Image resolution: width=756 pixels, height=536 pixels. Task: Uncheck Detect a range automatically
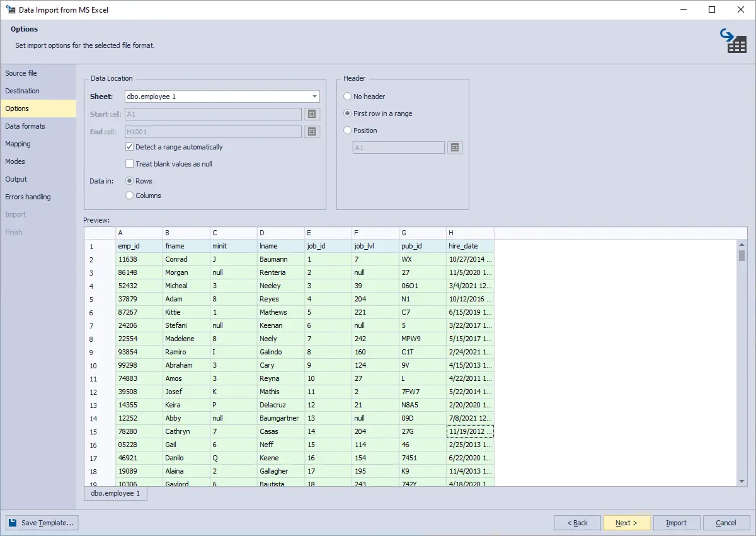tap(129, 147)
